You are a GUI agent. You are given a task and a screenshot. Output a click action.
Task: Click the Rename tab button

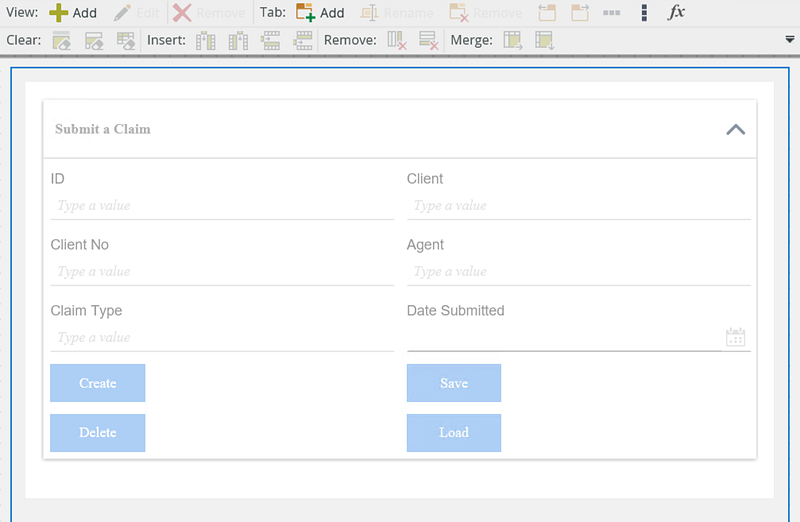tap(396, 13)
